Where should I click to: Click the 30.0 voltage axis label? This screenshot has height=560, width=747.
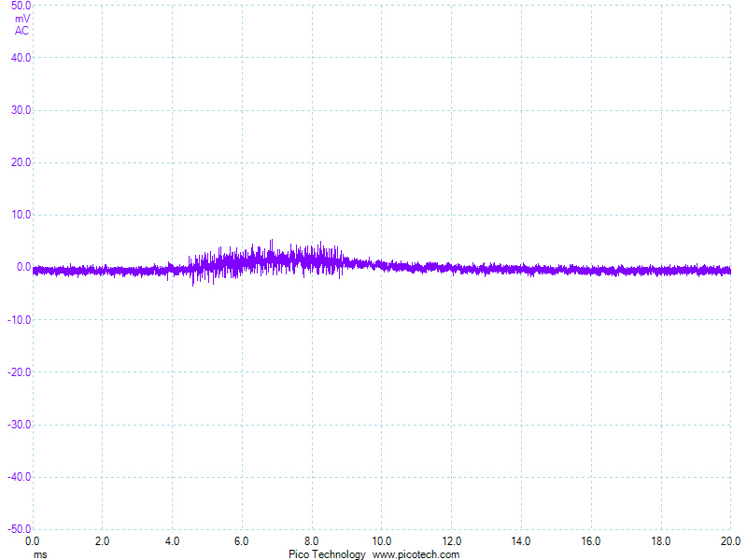click(x=21, y=110)
